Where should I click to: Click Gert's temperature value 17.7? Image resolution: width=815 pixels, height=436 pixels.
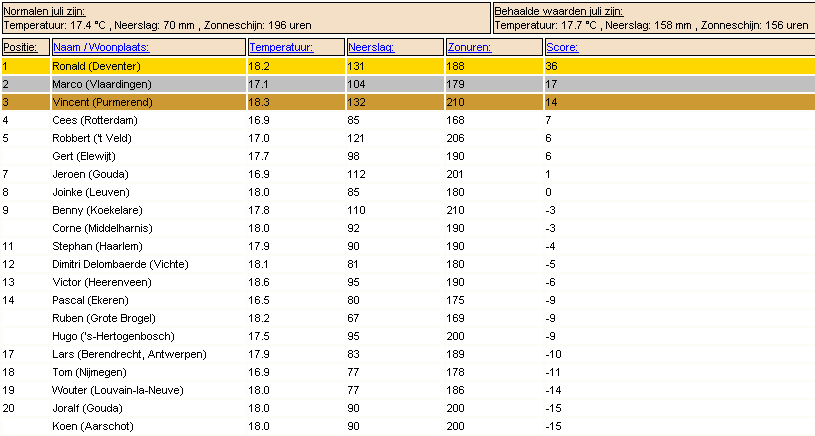coord(259,156)
